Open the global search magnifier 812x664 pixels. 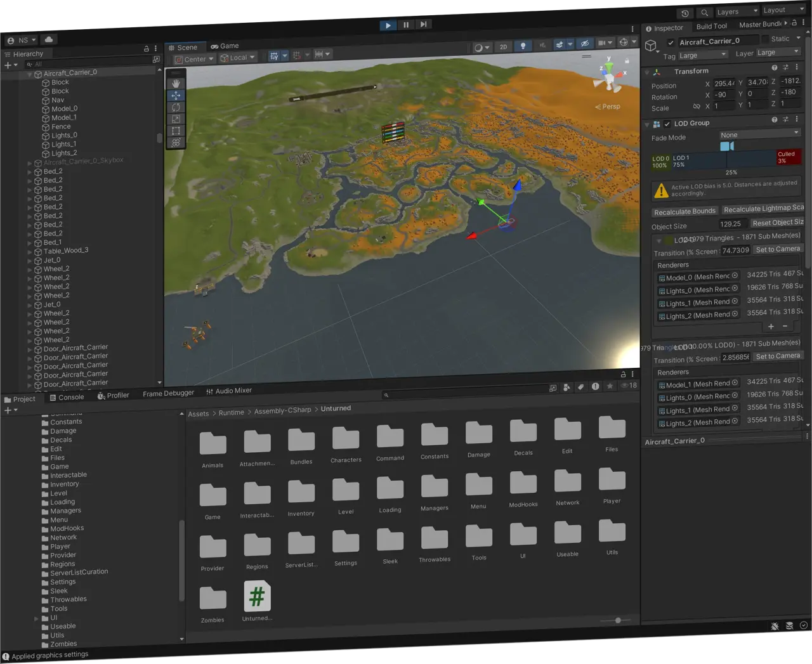click(704, 13)
